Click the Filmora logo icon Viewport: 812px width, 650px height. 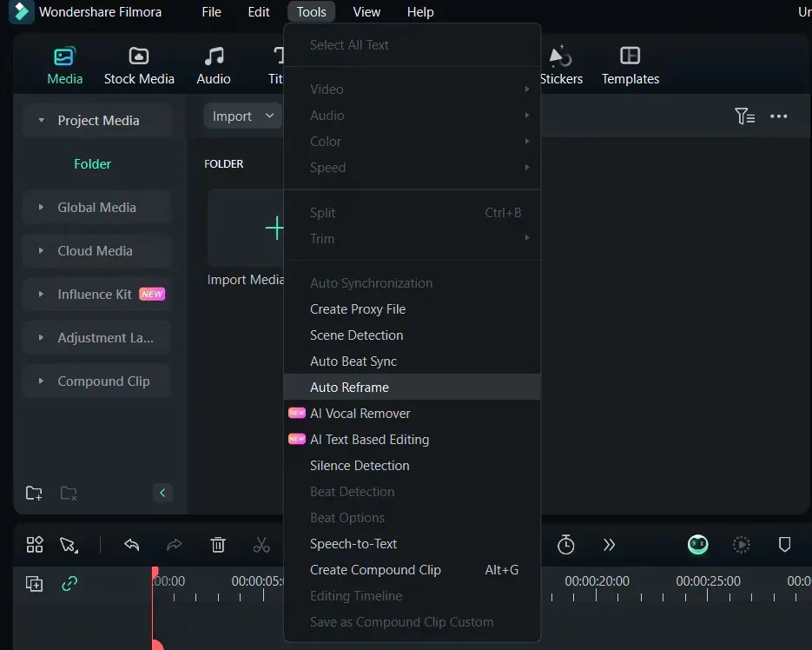tap(21, 11)
